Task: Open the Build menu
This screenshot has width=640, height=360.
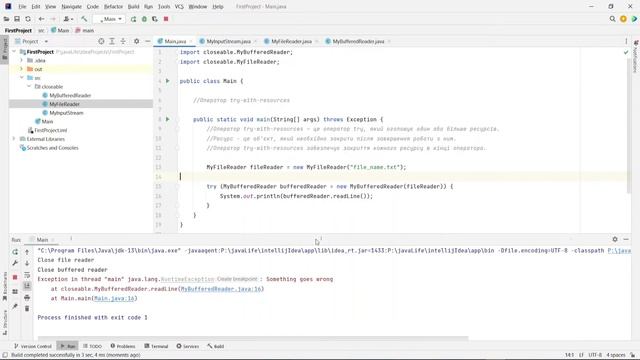Action: tap(133, 7)
